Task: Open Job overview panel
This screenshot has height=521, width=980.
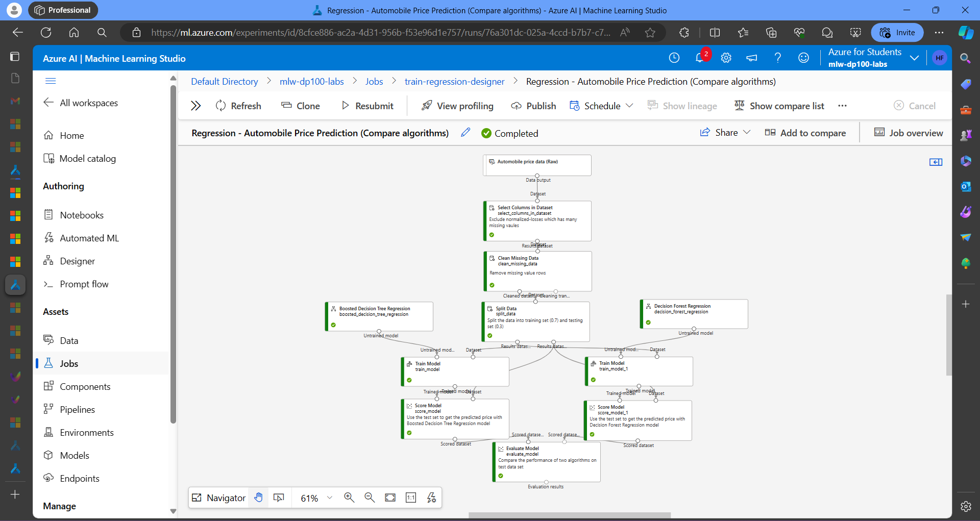Action: coord(909,133)
